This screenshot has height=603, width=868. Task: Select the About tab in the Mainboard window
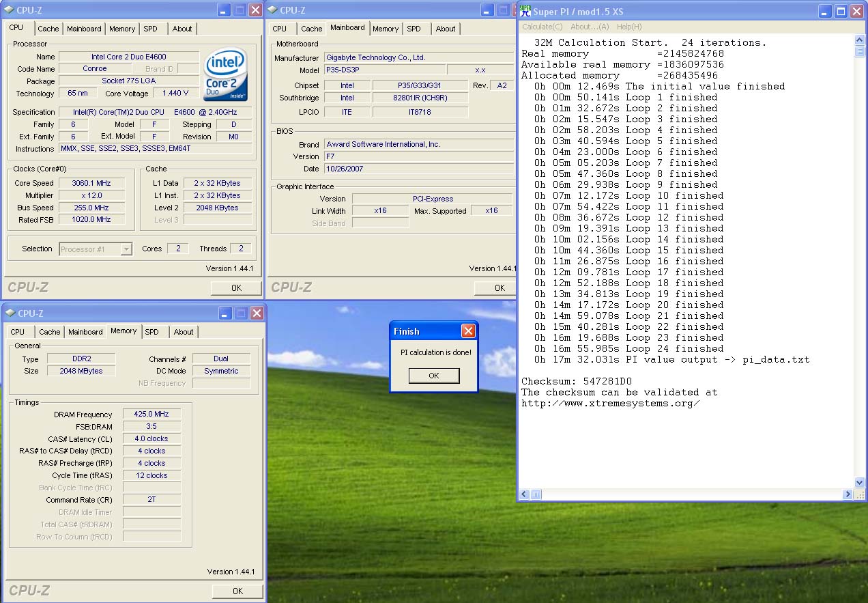point(446,29)
